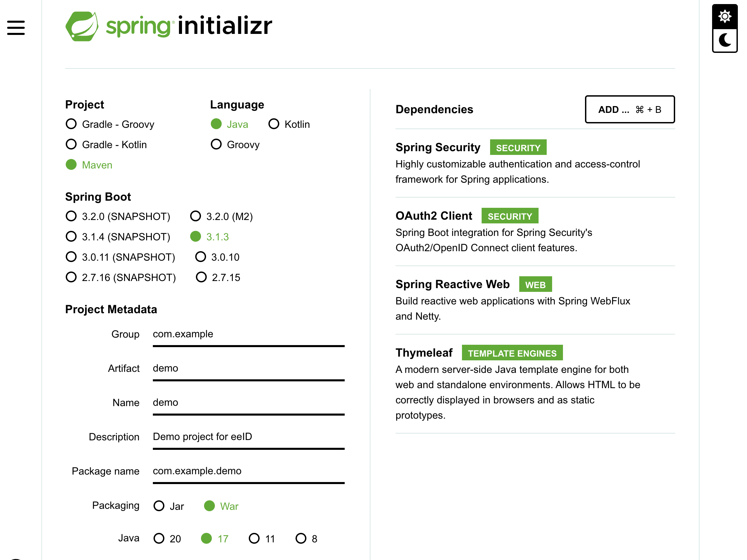Switch to light theme sun icon
747x560 pixels.
click(725, 17)
